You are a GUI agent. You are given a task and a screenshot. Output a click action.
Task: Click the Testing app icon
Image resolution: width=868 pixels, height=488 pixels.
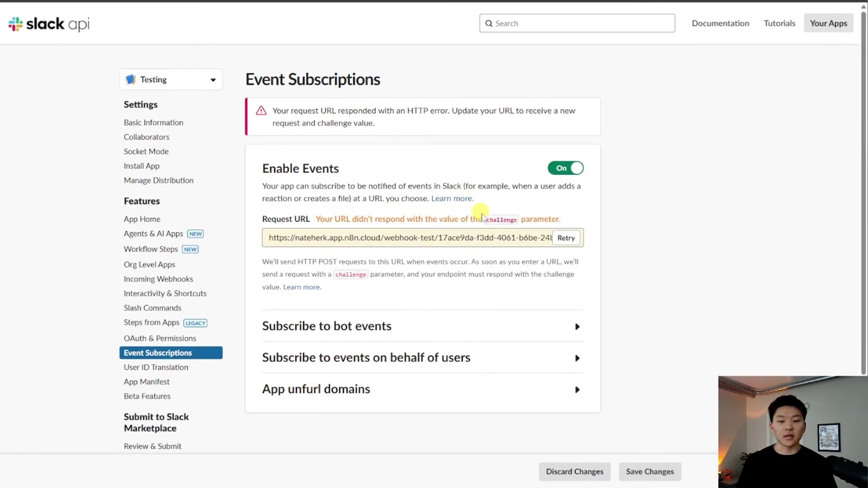pos(130,79)
